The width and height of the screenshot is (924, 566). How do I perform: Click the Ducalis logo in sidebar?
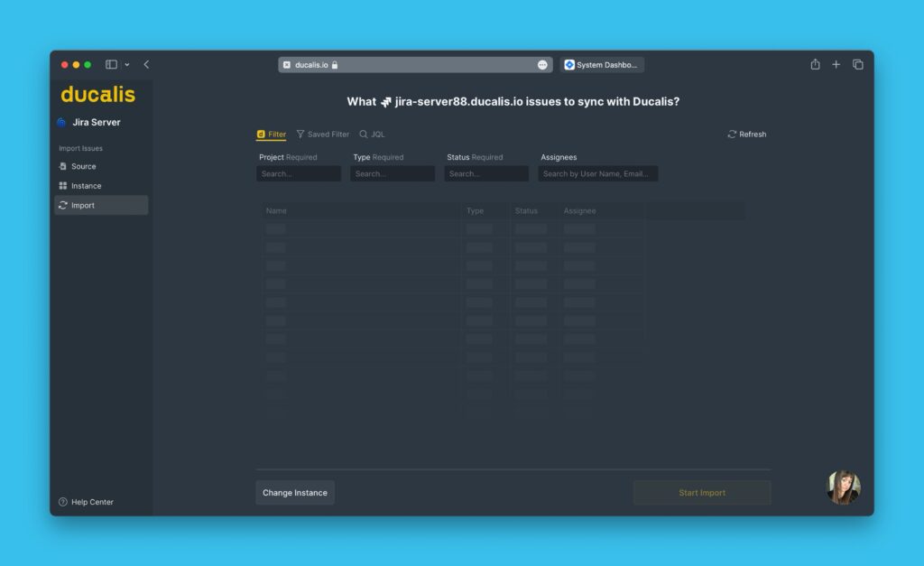point(97,94)
